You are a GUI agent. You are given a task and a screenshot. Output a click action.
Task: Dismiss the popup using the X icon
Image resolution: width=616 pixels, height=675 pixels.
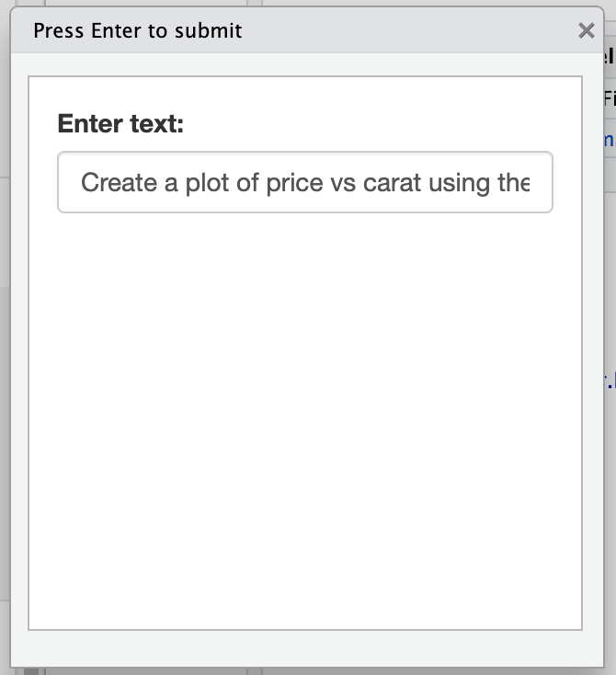tap(586, 30)
